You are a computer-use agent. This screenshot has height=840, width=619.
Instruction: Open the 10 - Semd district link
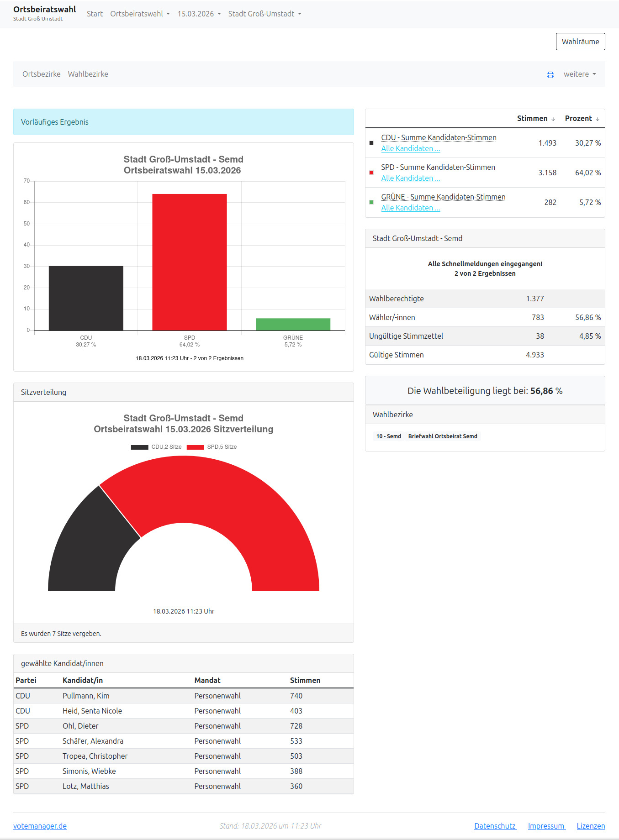click(x=388, y=436)
